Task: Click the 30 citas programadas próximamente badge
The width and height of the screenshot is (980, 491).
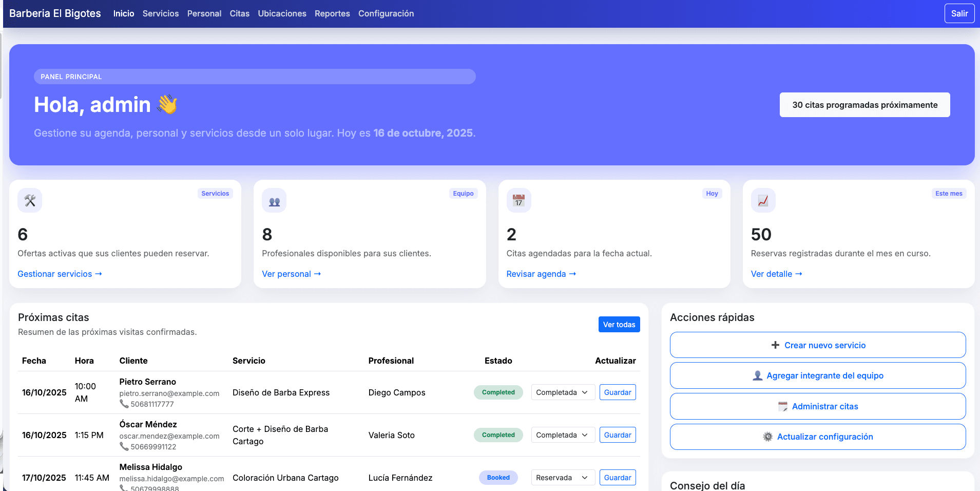Action: pos(864,105)
